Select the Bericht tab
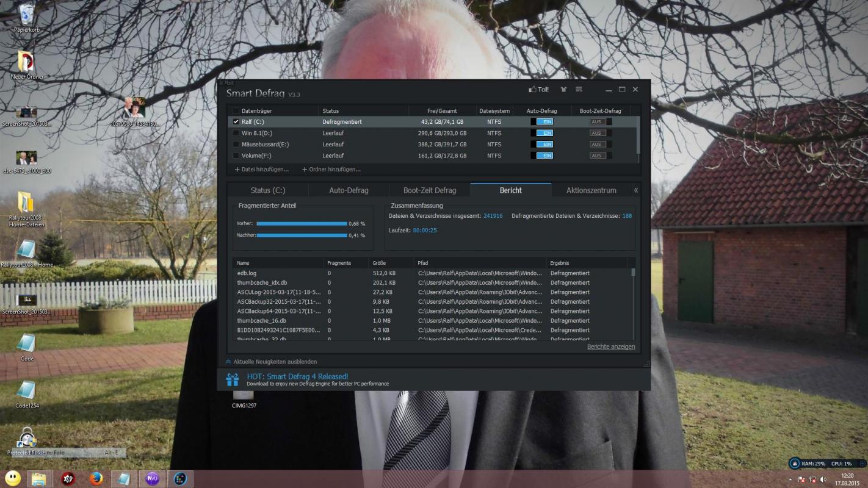The width and height of the screenshot is (868, 488). pos(510,190)
